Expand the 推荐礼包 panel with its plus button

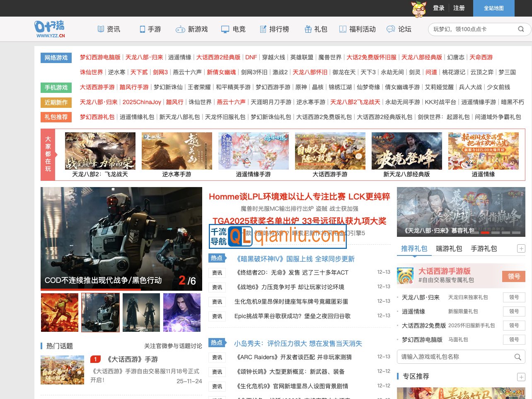pyautogui.click(x=521, y=248)
